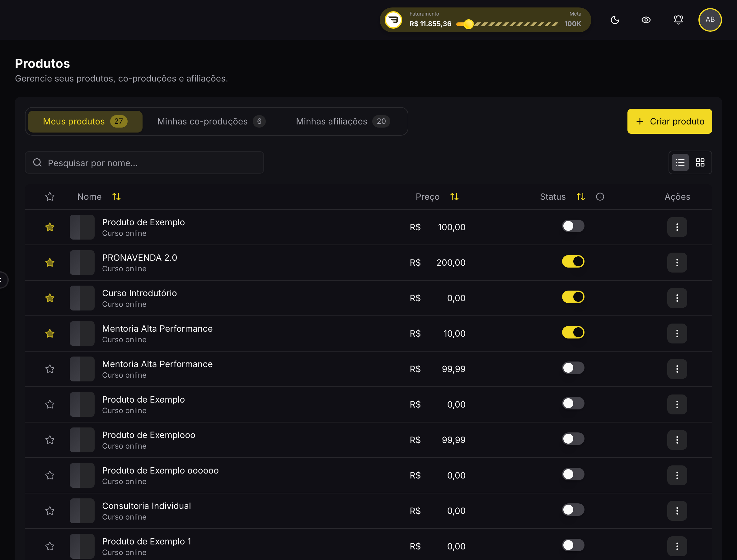
Task: Enable Consultoria Individual status toggle
Action: coord(573,510)
